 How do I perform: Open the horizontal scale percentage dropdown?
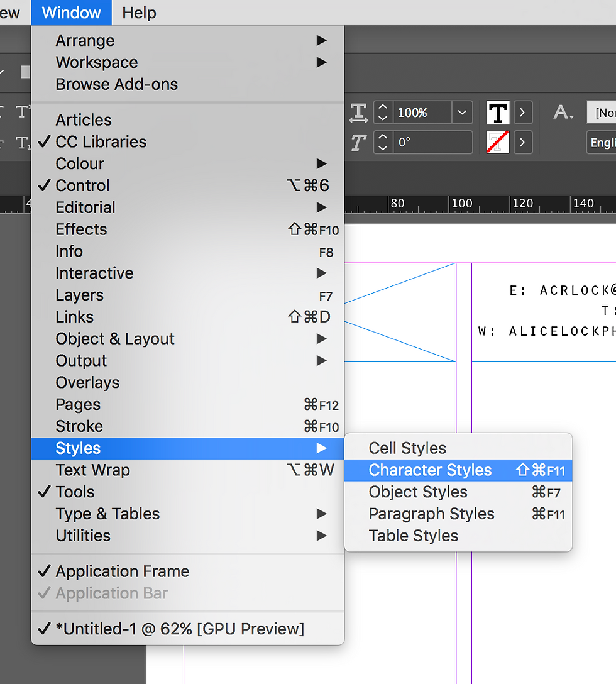[463, 113]
